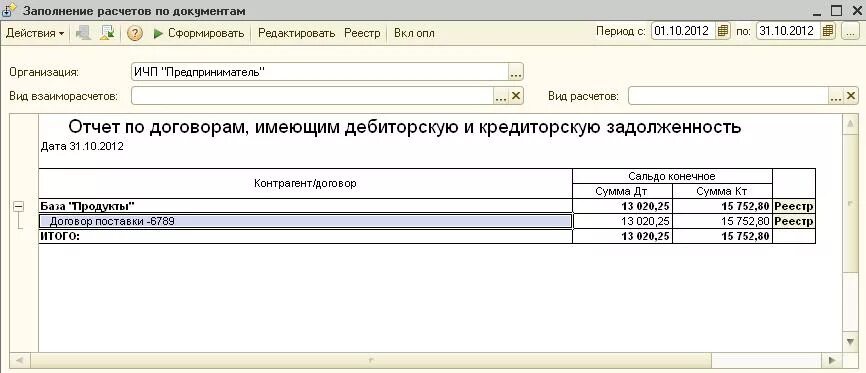
Task: Click the document icon with green arrow
Action: (107, 33)
